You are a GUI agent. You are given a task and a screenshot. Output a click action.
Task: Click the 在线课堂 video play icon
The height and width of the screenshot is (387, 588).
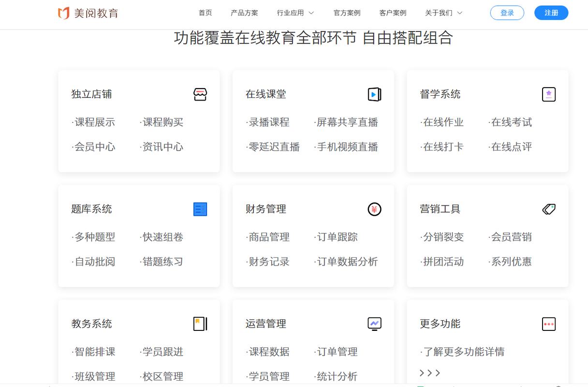374,94
